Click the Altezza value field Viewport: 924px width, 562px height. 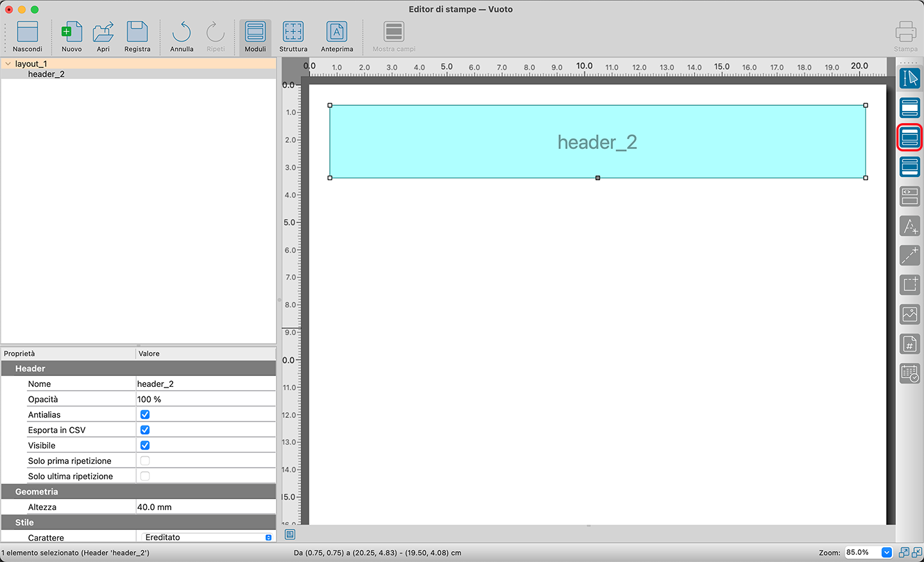[x=205, y=507]
